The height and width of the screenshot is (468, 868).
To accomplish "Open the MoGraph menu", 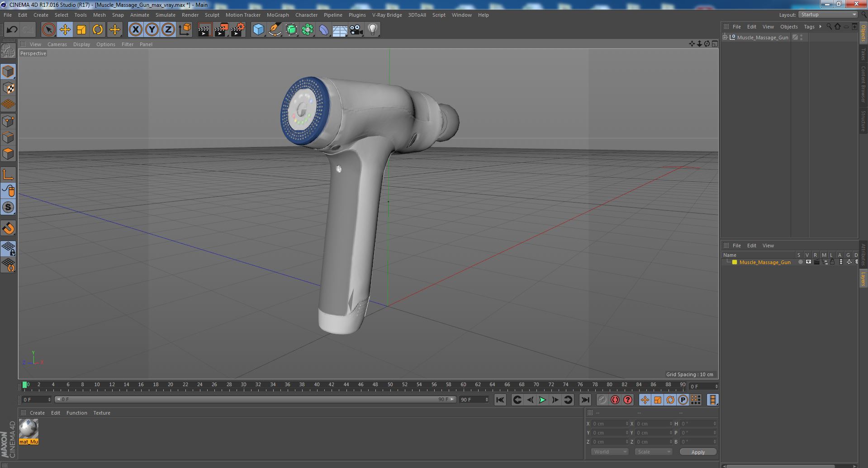I will tap(278, 15).
